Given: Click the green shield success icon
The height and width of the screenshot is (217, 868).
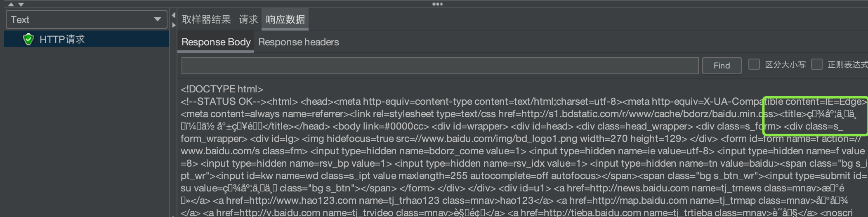Looking at the screenshot, I should point(28,39).
